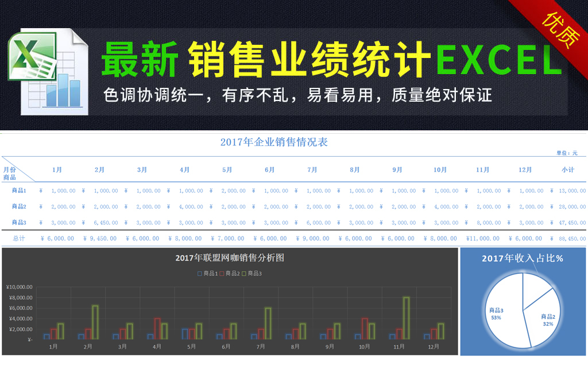Viewport: 588px width, 371px height.
Task: Select the 商品1 row label in table
Action: pyautogui.click(x=19, y=191)
